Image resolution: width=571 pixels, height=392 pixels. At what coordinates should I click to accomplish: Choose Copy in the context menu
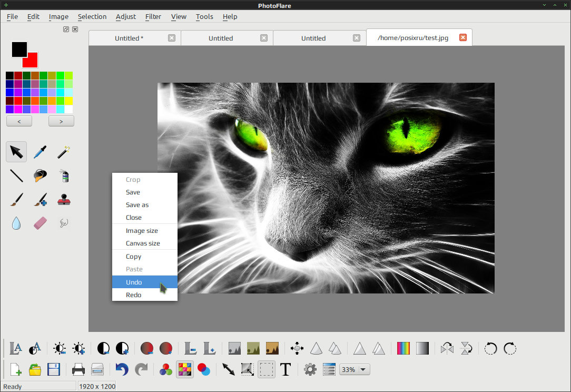click(144, 257)
